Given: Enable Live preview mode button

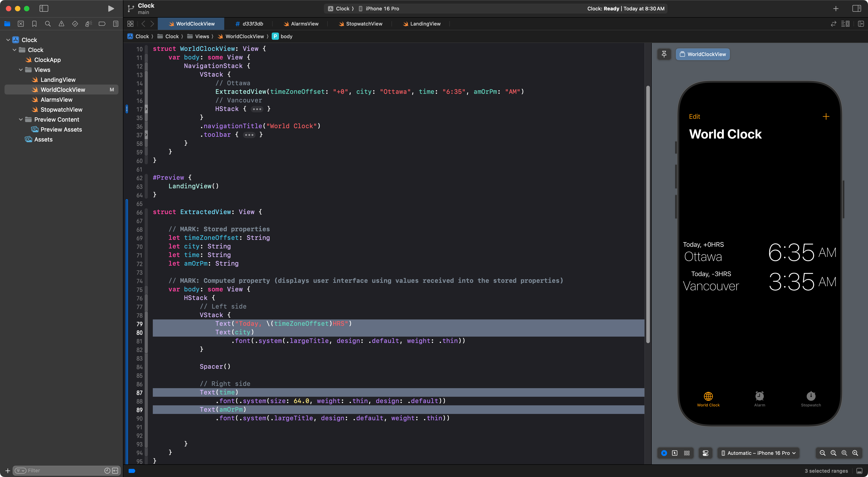Looking at the screenshot, I should (x=664, y=453).
